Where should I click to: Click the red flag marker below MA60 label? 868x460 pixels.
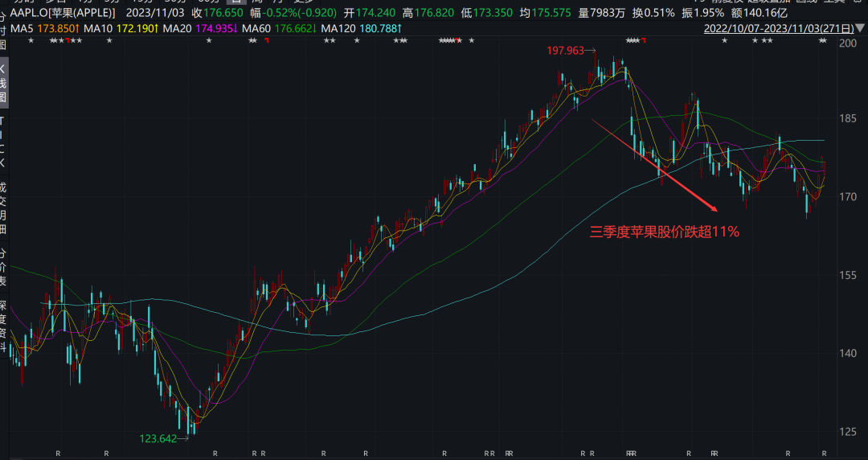click(x=266, y=40)
